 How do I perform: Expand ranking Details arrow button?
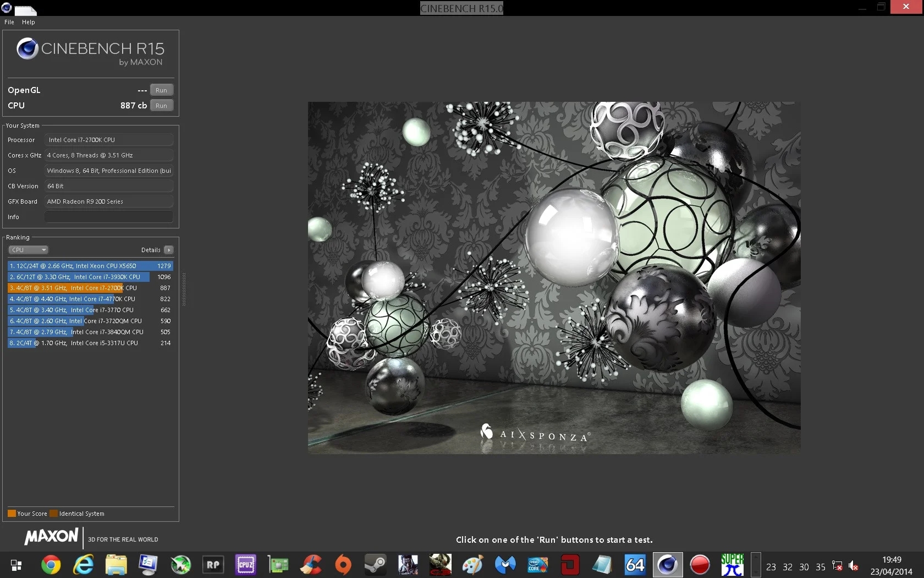[169, 250]
